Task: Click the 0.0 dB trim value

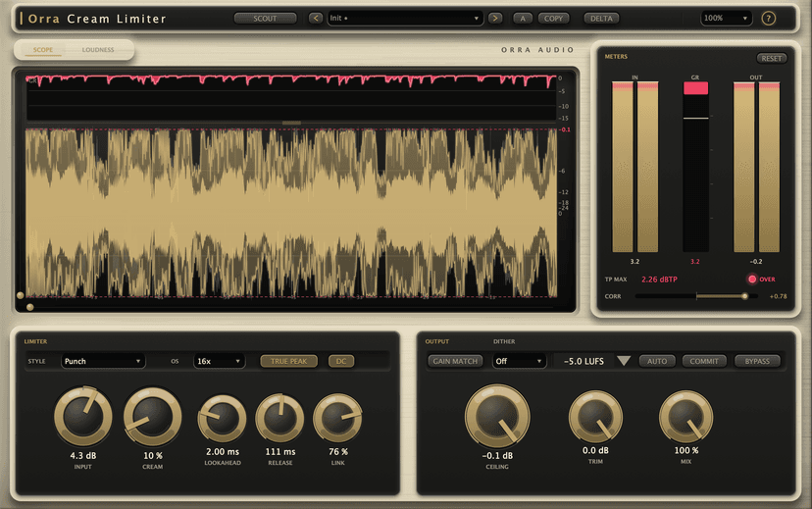Action: pyautogui.click(x=595, y=450)
